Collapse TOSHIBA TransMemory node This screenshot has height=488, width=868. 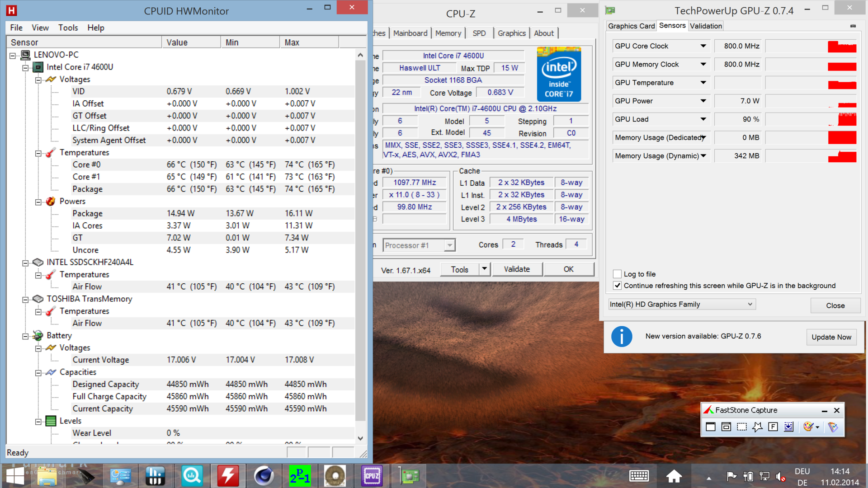click(x=26, y=300)
